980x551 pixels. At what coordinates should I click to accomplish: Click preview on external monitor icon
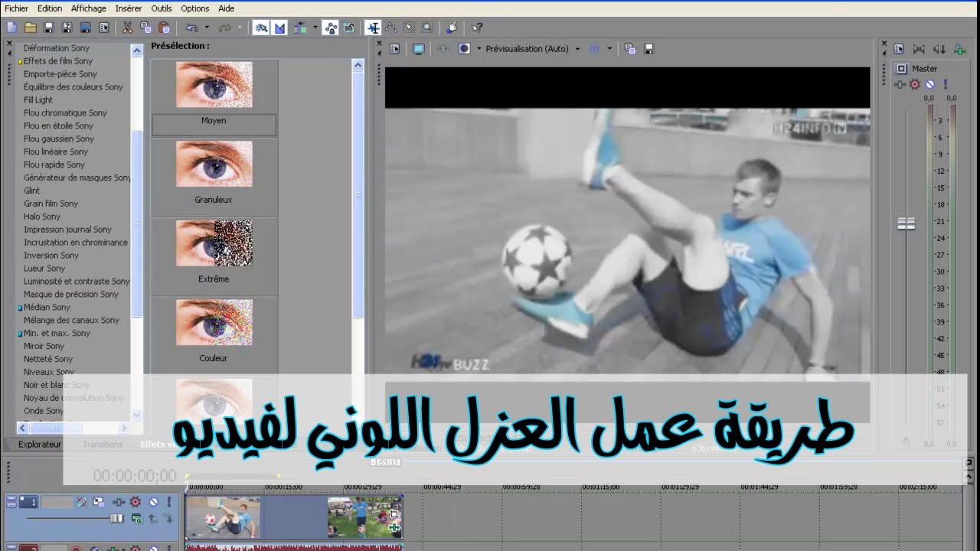coord(418,48)
